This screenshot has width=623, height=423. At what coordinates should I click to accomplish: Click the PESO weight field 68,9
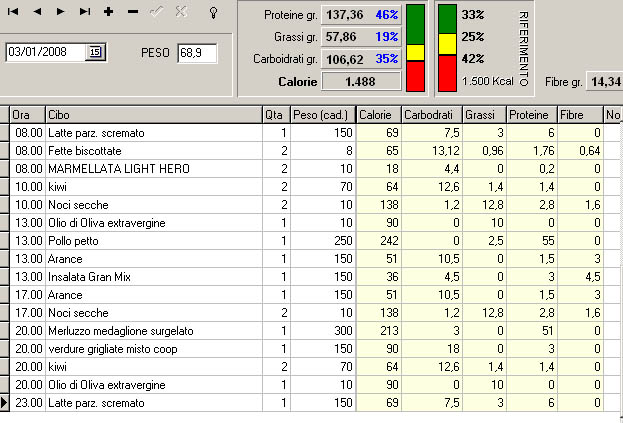pyautogui.click(x=197, y=53)
